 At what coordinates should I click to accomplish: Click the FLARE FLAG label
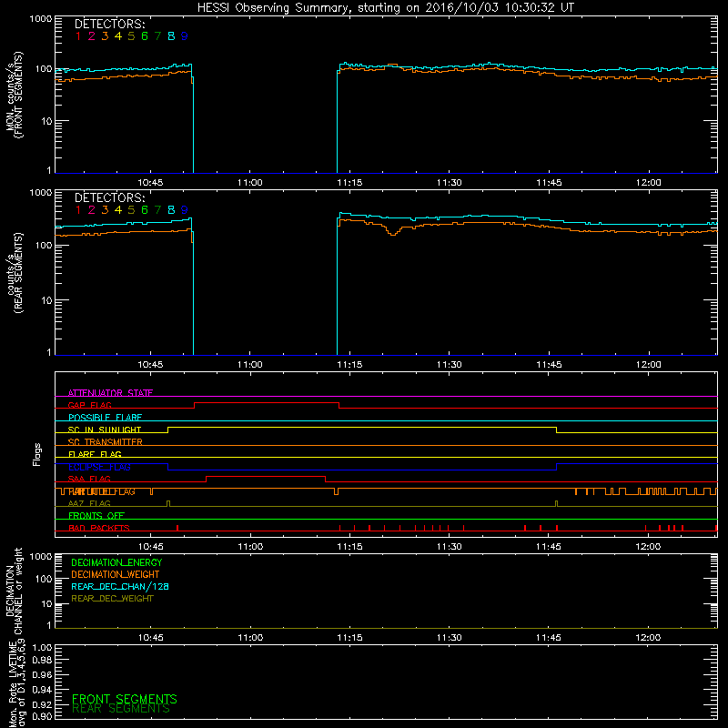95,454
